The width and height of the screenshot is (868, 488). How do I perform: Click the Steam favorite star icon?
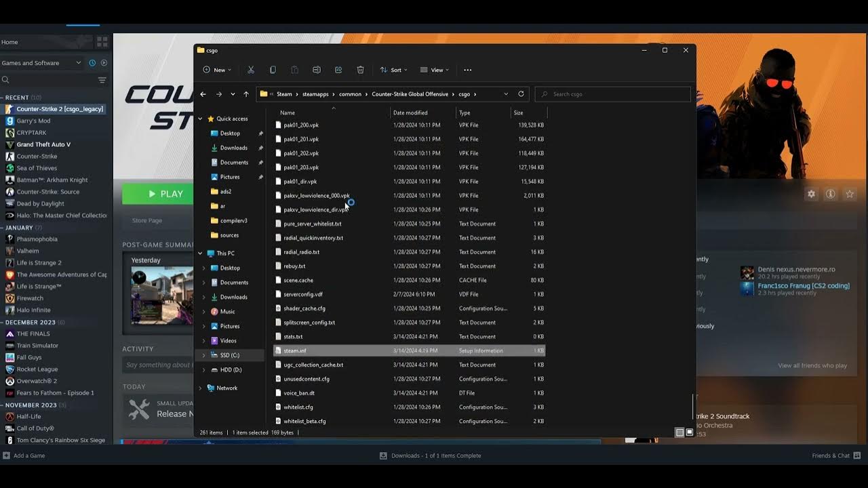[x=849, y=194]
